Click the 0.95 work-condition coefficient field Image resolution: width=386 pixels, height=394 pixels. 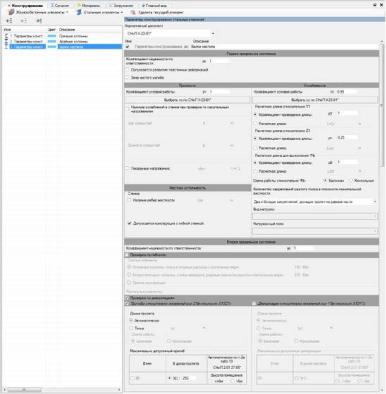tap(347, 92)
